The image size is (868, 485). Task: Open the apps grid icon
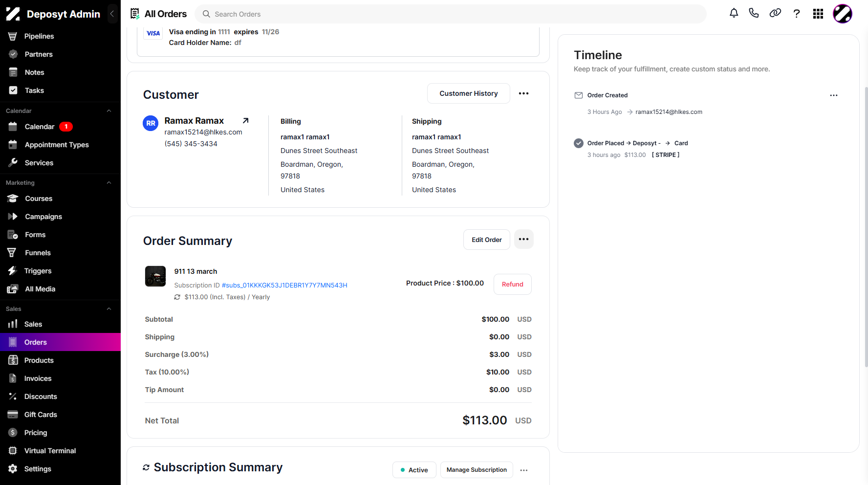click(x=818, y=14)
